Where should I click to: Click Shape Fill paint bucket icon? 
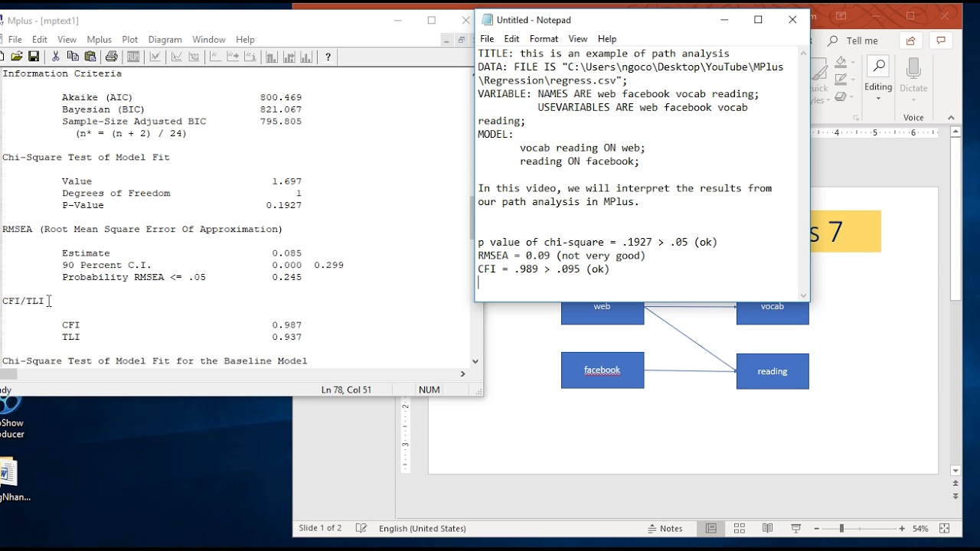841,63
